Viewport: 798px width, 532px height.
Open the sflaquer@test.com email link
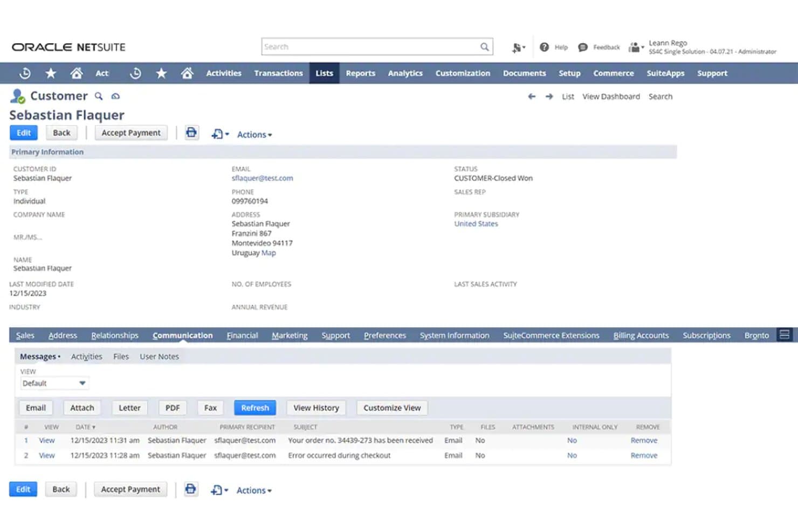(x=262, y=178)
